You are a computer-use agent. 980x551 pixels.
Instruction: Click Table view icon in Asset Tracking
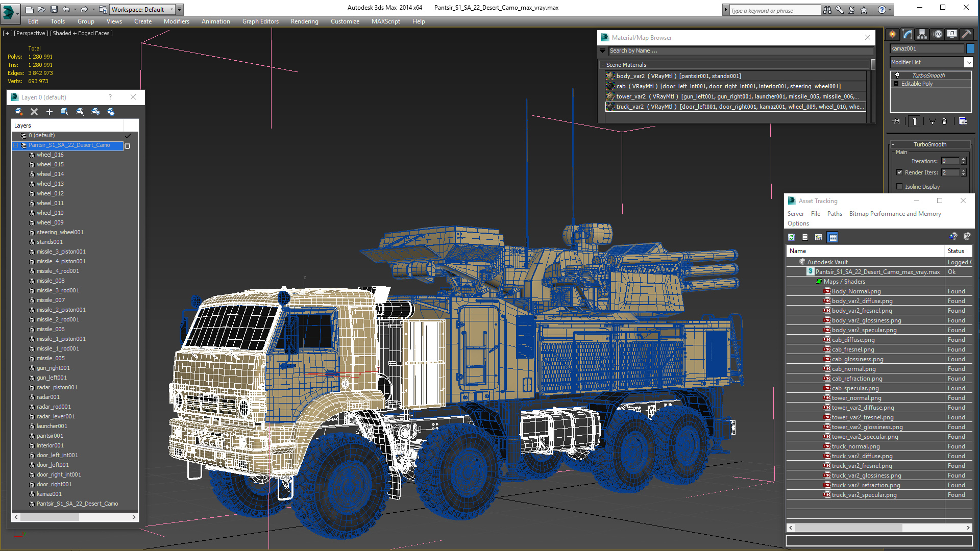[x=833, y=237]
